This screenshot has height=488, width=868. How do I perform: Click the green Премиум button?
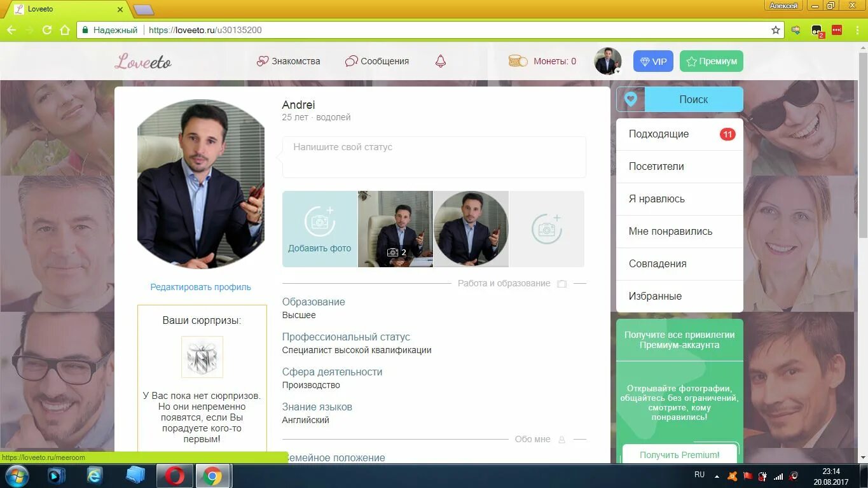[711, 61]
